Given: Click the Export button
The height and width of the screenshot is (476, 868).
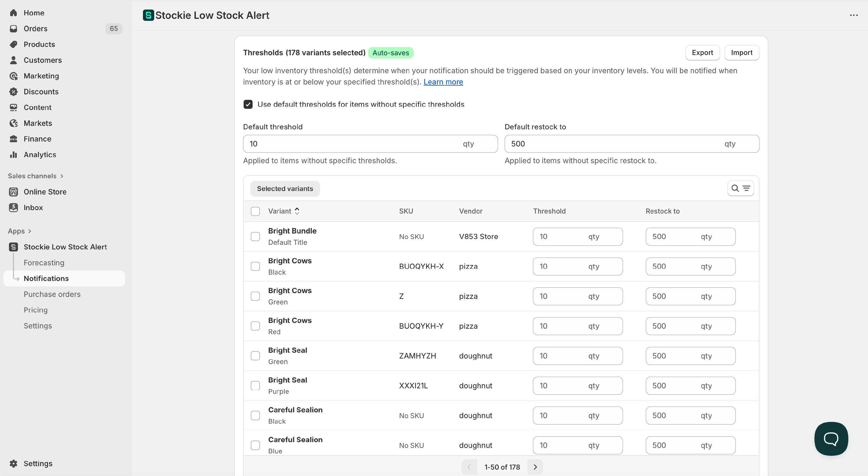Looking at the screenshot, I should pos(702,53).
